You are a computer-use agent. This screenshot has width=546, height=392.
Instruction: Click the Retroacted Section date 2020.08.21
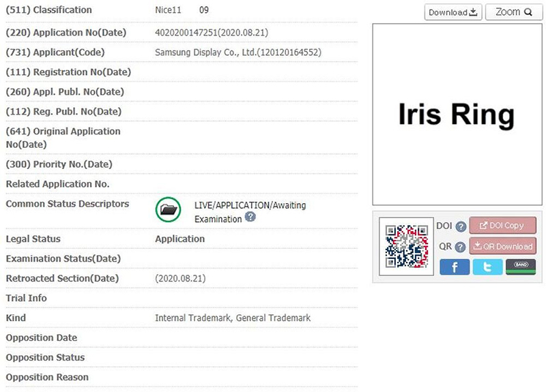click(x=180, y=278)
